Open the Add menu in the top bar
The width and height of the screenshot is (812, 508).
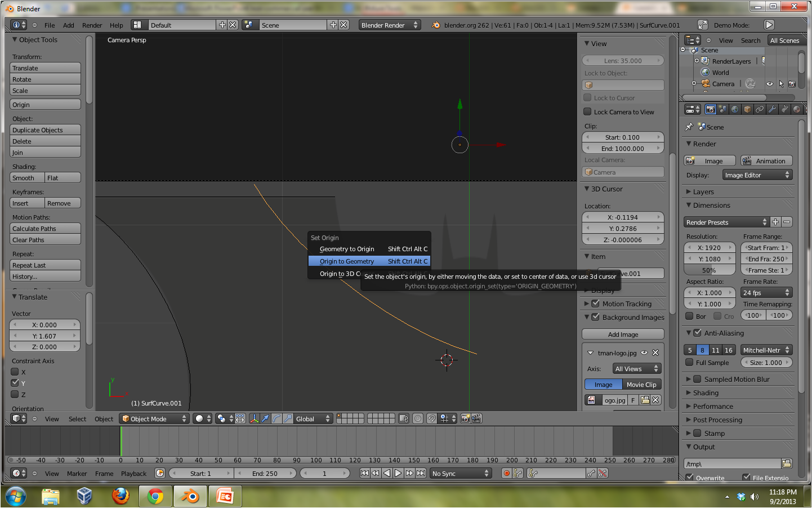pyautogui.click(x=69, y=25)
